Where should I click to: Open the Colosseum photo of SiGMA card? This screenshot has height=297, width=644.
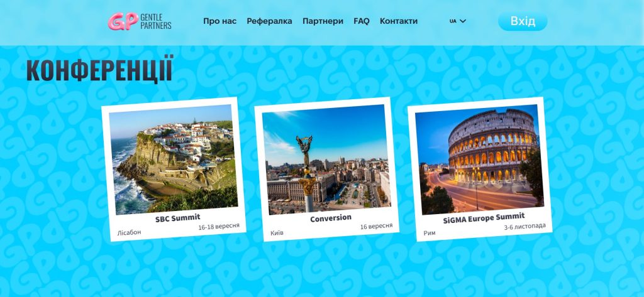coord(479,159)
